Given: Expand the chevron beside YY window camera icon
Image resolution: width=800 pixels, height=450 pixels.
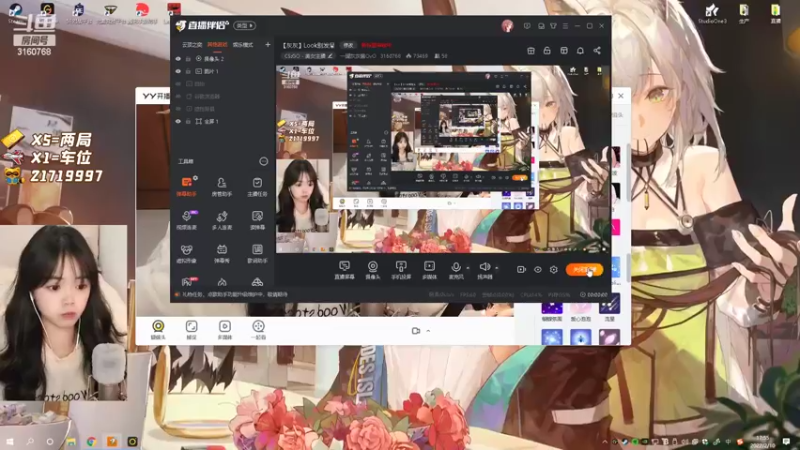Looking at the screenshot, I should 428,331.
